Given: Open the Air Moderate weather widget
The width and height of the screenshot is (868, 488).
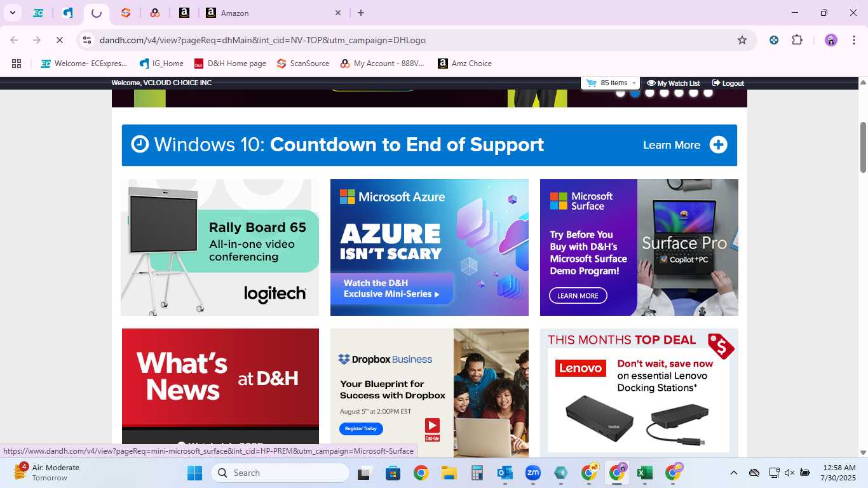Looking at the screenshot, I should (46, 473).
